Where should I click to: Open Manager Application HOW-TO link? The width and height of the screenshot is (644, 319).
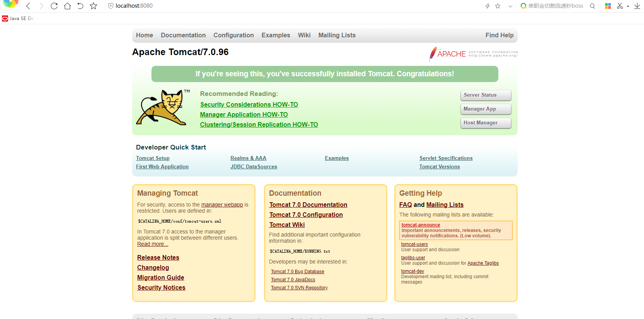[244, 114]
